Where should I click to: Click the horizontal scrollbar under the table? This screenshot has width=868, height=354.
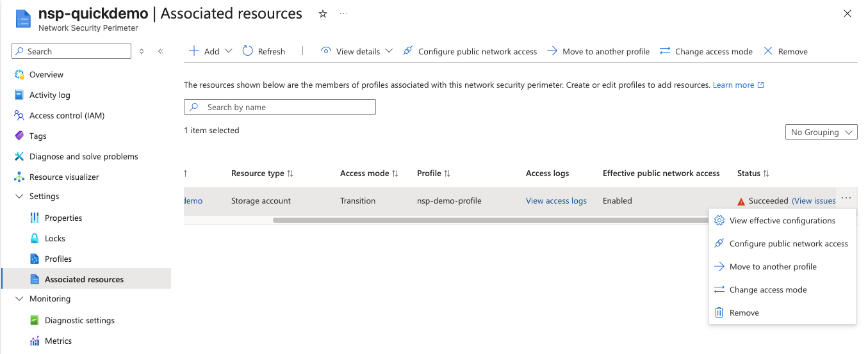[490, 220]
